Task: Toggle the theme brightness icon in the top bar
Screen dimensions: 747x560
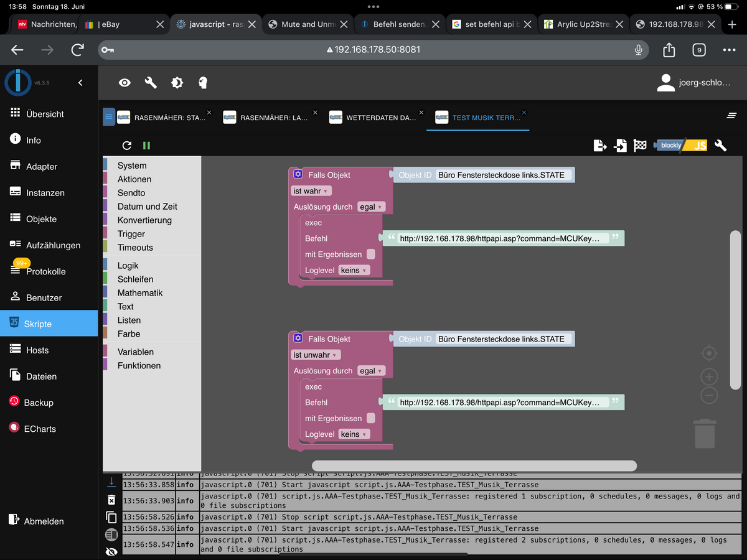Action: [x=177, y=83]
